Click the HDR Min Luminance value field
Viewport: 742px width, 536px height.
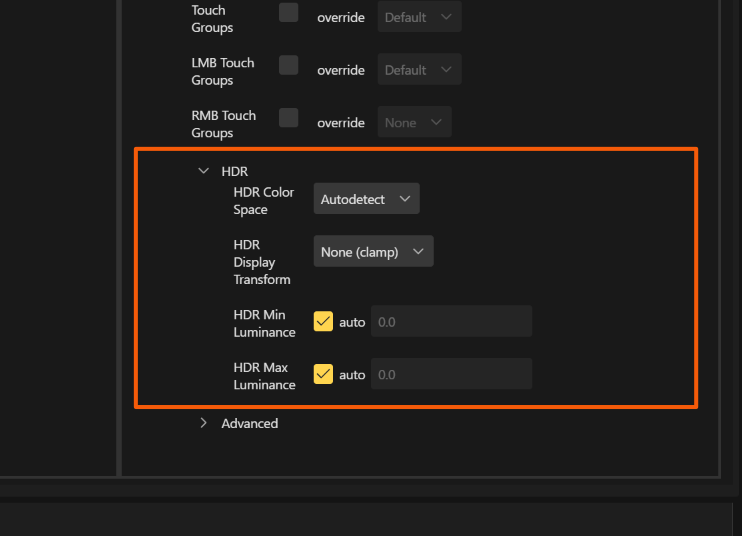[x=451, y=322]
